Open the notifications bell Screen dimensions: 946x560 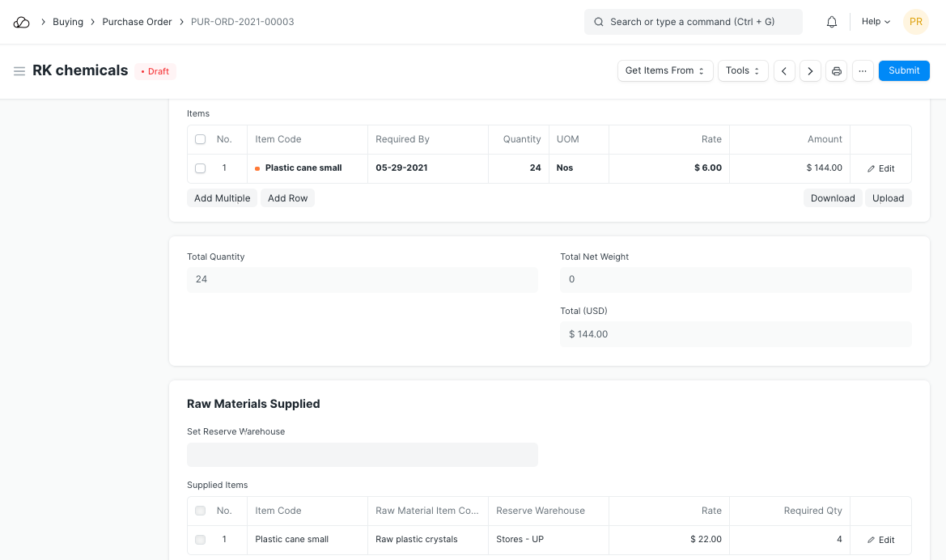pyautogui.click(x=832, y=22)
